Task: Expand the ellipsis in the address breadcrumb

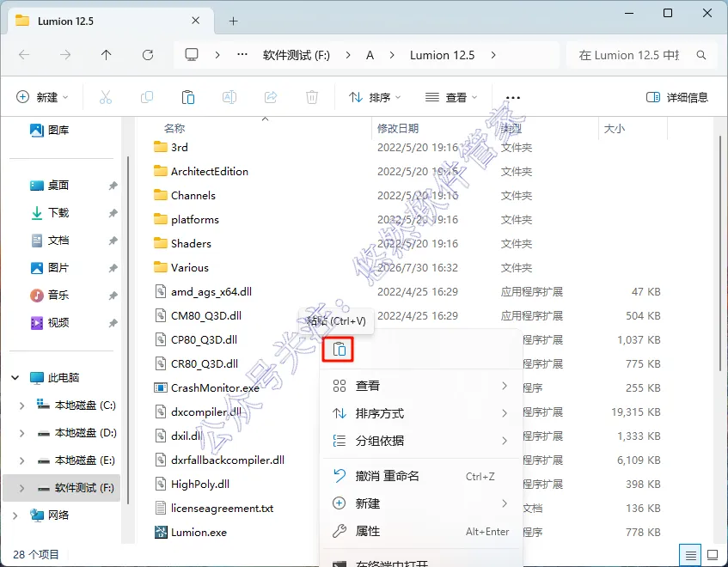Action: [242, 55]
